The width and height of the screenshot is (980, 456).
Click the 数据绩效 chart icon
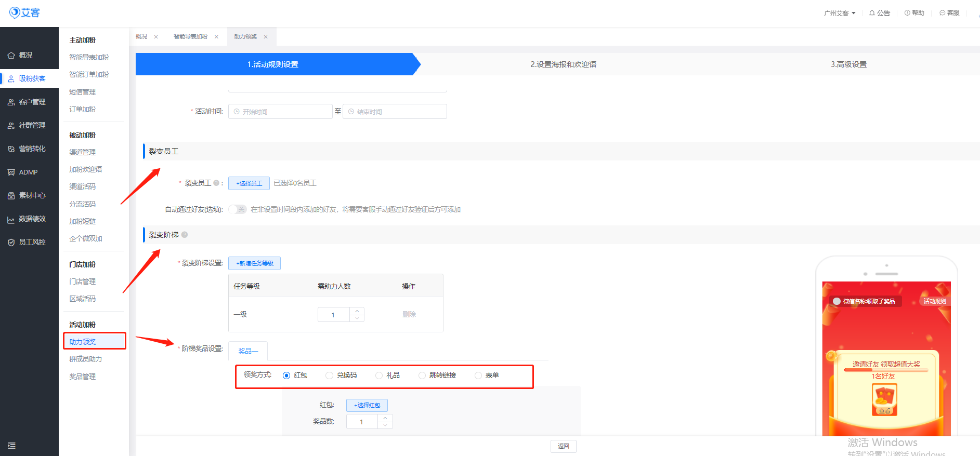click(11, 220)
